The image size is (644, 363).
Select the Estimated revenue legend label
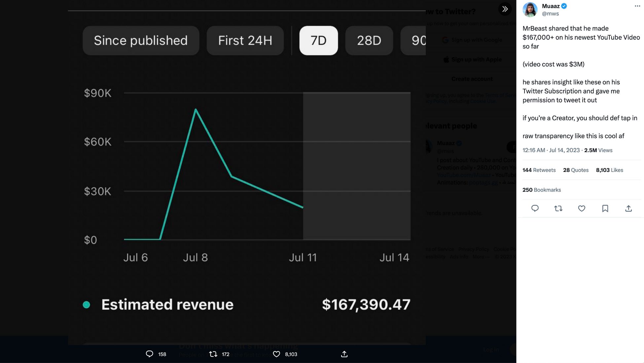[x=167, y=304]
